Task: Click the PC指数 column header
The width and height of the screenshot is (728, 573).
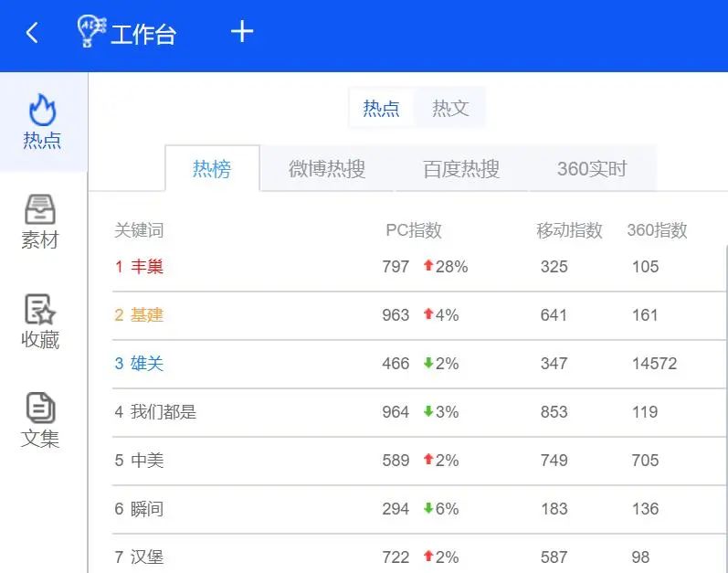Action: 414,230
